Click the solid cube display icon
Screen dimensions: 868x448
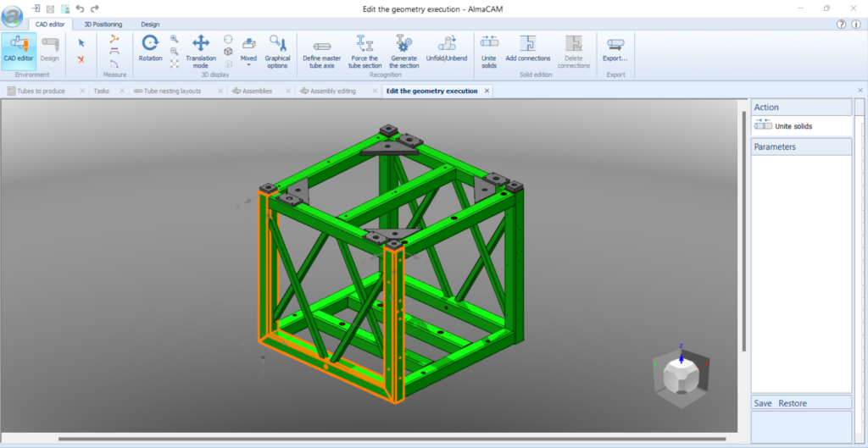pos(228,52)
